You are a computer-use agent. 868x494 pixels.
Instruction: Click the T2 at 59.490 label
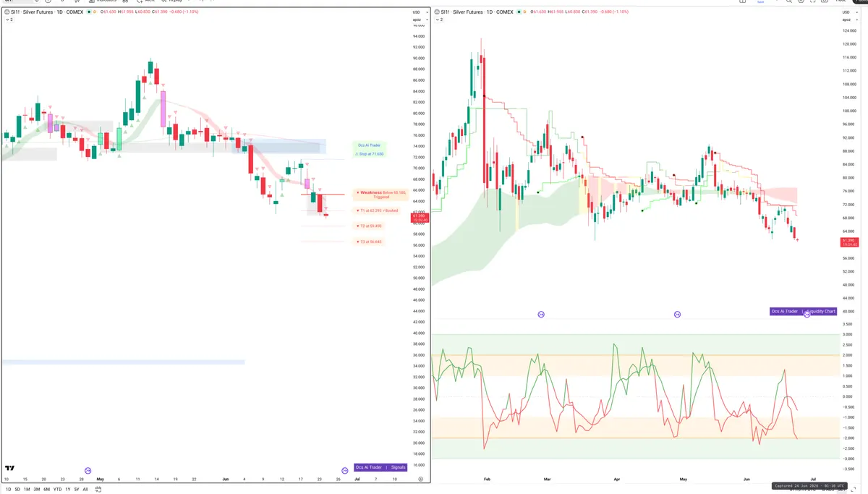pyautogui.click(x=369, y=226)
